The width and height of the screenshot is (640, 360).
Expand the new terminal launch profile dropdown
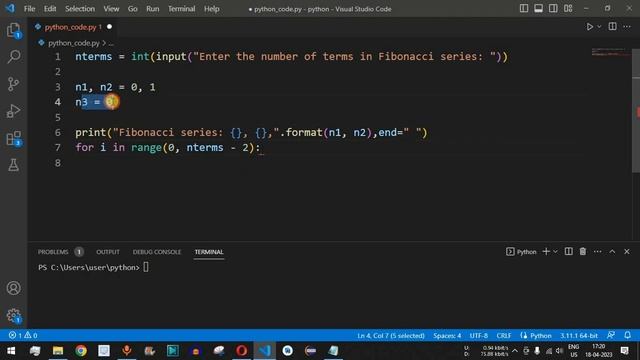pyautogui.click(x=555, y=252)
